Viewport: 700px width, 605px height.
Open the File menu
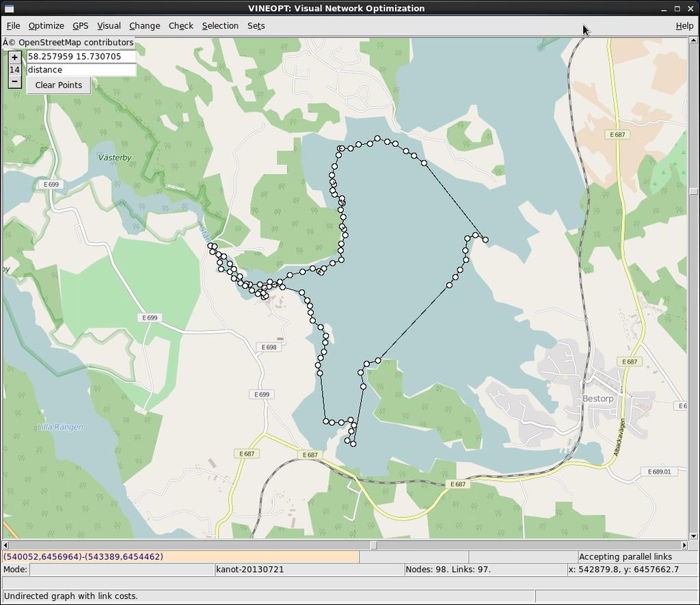point(13,26)
